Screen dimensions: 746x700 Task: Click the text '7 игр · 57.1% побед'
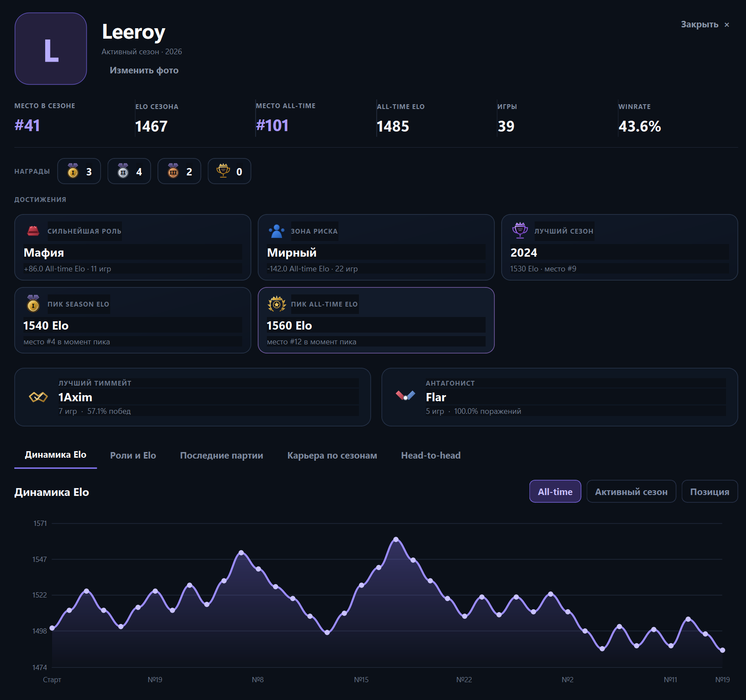(x=95, y=411)
